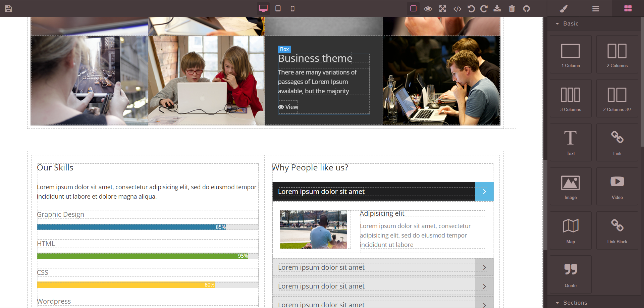The width and height of the screenshot is (644, 308).
Task: Click the blue arrow on active accordion
Action: [x=484, y=192]
